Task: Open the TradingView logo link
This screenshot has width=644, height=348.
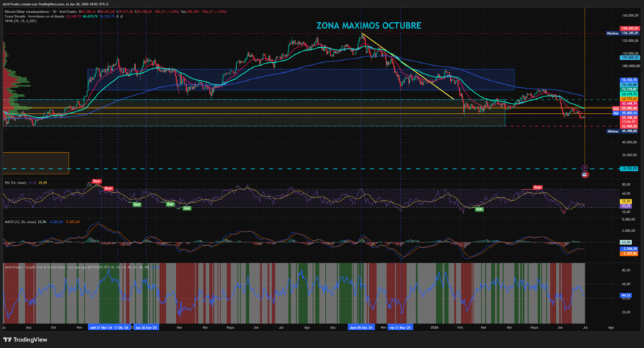Action: tap(25, 340)
